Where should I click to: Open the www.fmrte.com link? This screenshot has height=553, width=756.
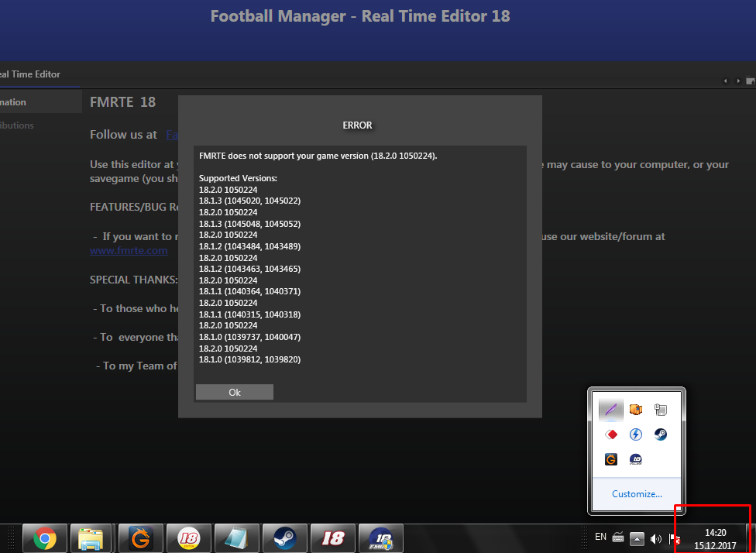click(129, 250)
